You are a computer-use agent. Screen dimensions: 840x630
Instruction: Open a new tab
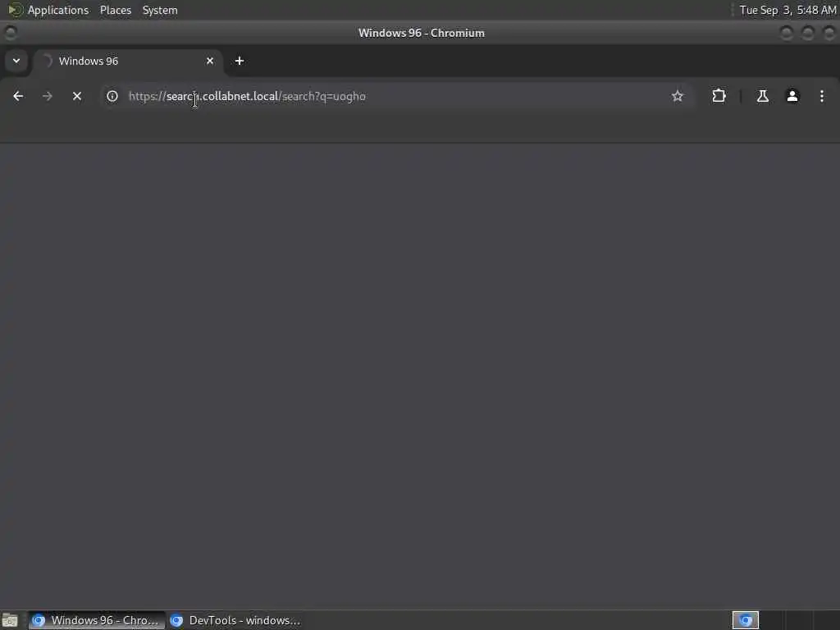coord(240,61)
